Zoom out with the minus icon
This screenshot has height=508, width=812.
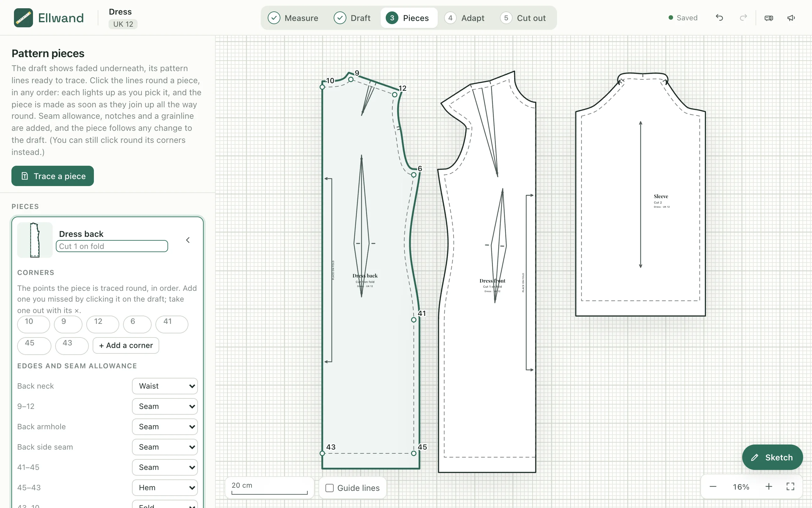pos(713,486)
